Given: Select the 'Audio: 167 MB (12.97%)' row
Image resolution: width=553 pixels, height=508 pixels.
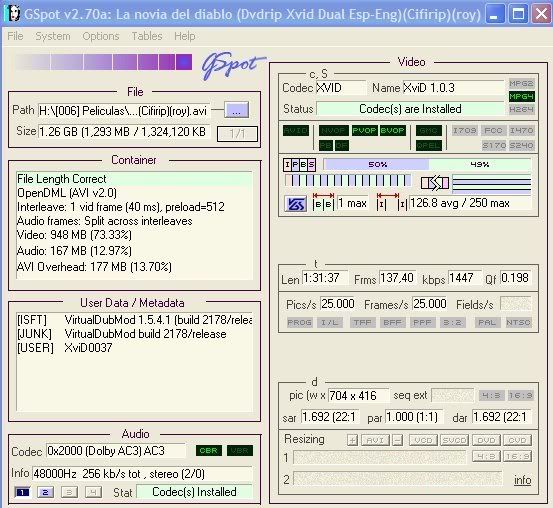Looking at the screenshot, I should coord(134,251).
